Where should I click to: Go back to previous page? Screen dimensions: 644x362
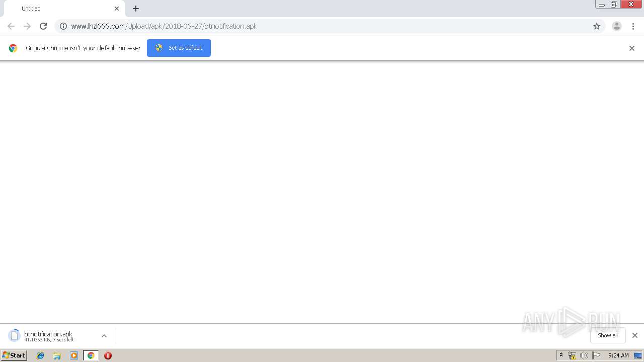(11, 26)
